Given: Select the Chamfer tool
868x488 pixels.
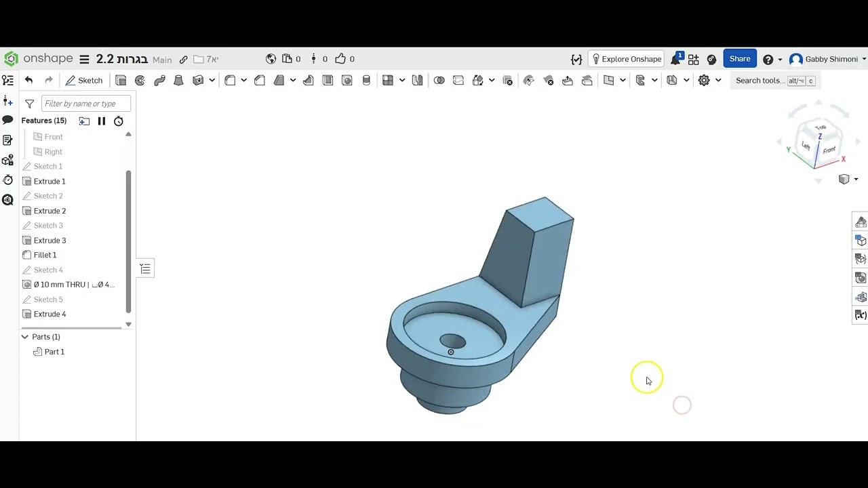Looking at the screenshot, I should [x=259, y=81].
